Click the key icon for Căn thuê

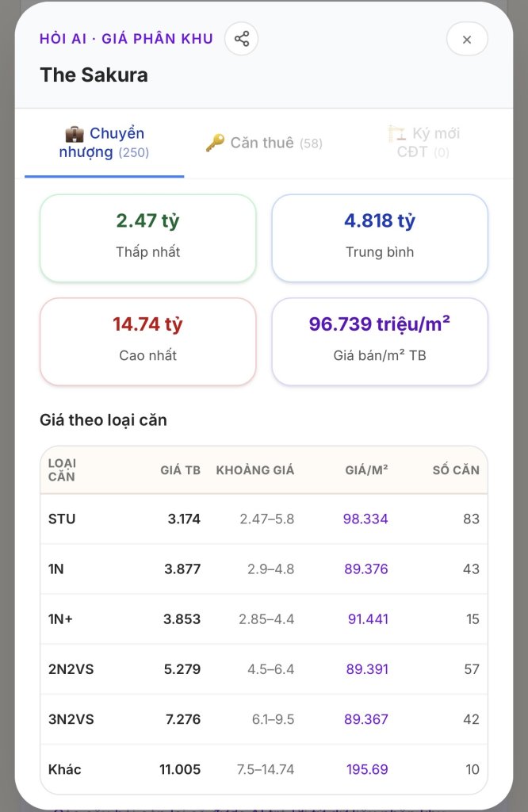(216, 143)
